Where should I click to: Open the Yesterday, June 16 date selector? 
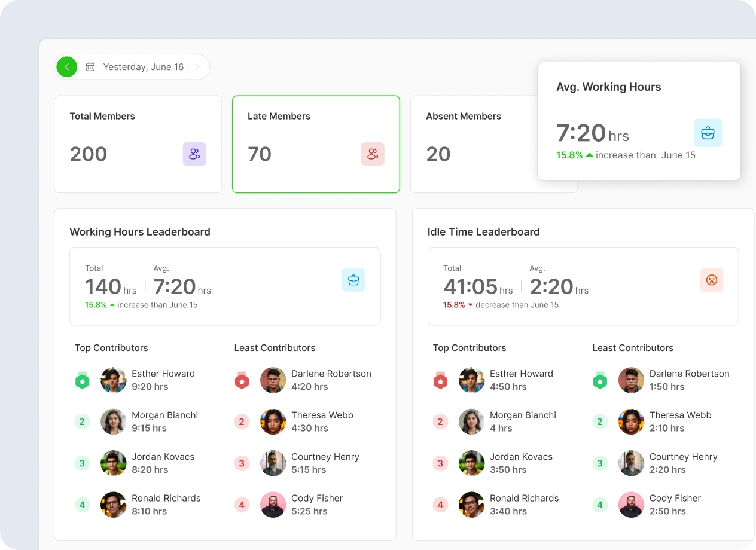pos(143,67)
